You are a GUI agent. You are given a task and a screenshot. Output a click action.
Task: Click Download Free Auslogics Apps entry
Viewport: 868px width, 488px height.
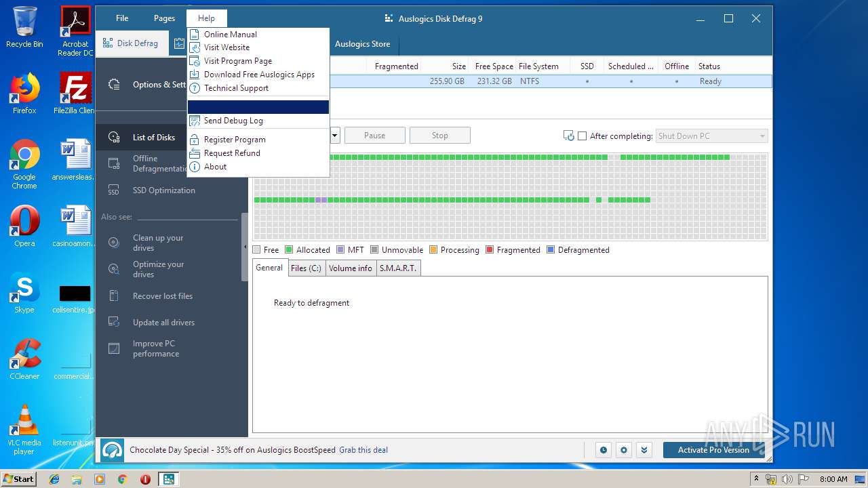(258, 75)
